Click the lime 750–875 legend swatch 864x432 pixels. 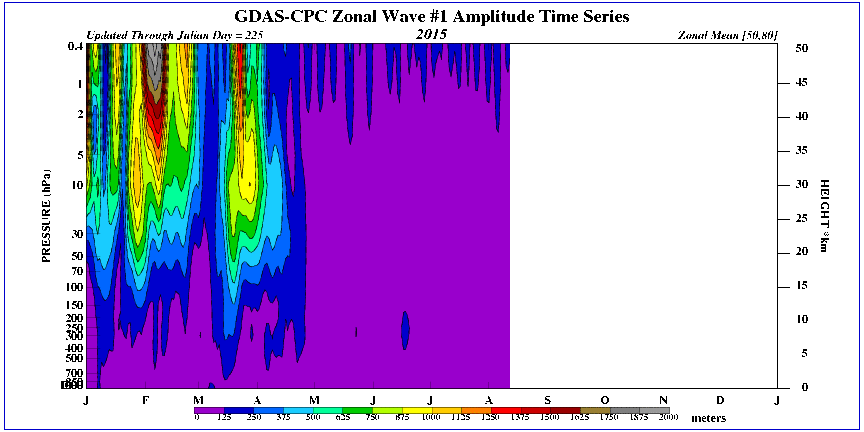(x=387, y=410)
